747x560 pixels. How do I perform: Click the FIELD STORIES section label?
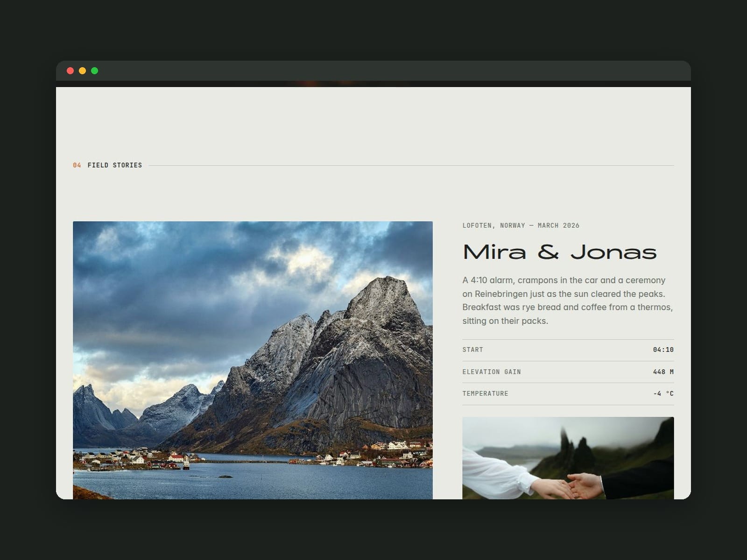(115, 165)
